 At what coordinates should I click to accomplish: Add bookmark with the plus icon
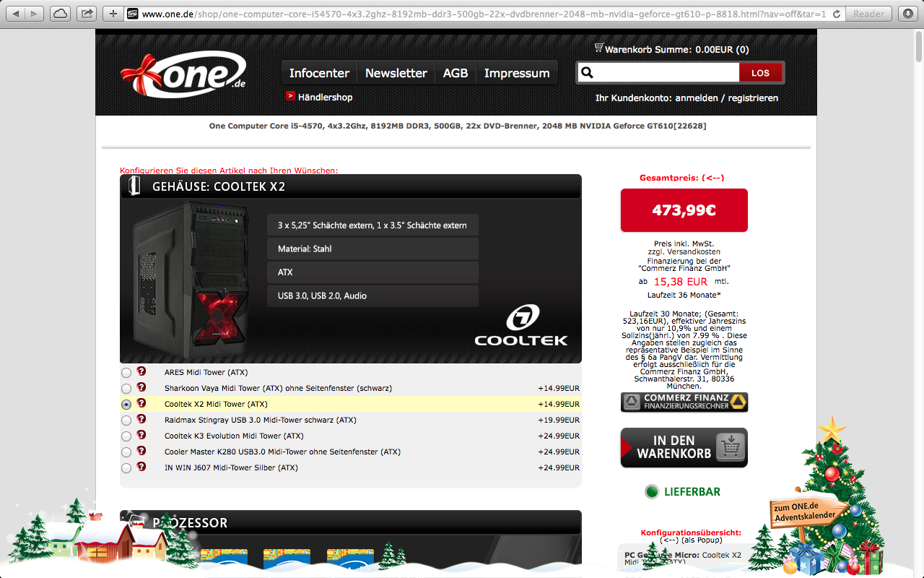(x=113, y=14)
